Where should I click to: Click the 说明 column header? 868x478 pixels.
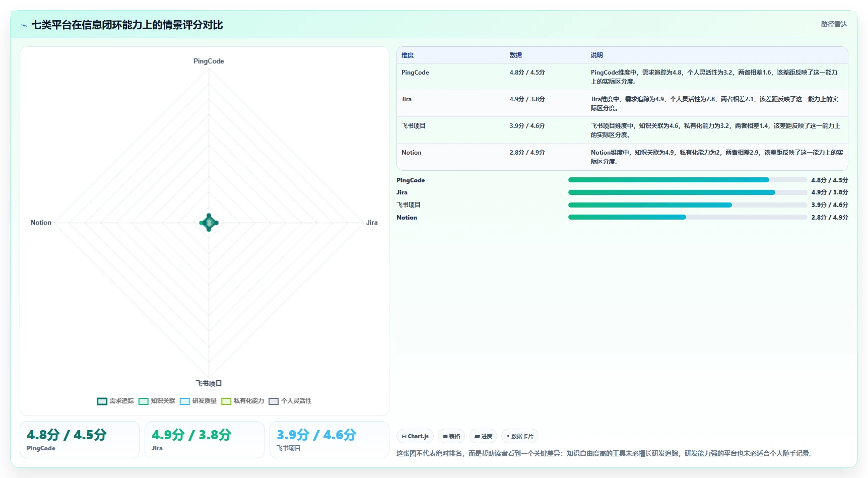tap(596, 55)
